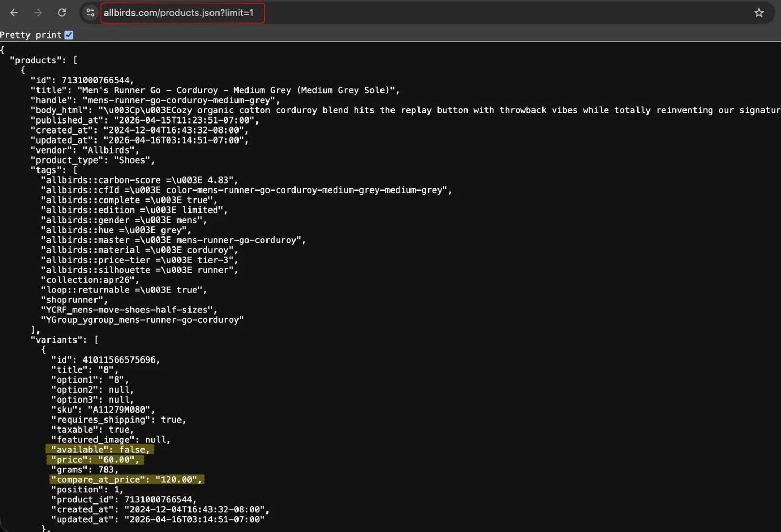
Task: Click the "handle" mens-runner-go-corduroy-medium-grey line
Action: click(155, 100)
